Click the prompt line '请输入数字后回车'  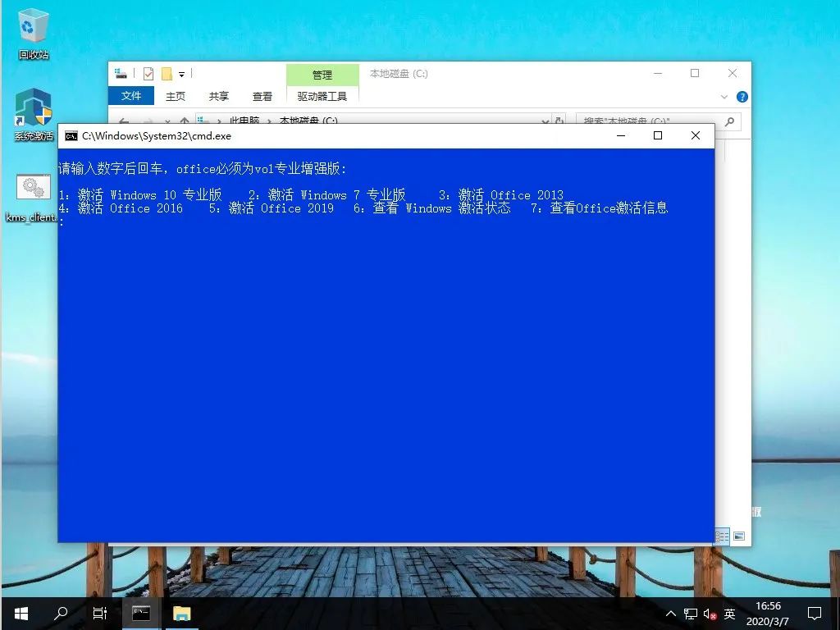click(x=111, y=169)
